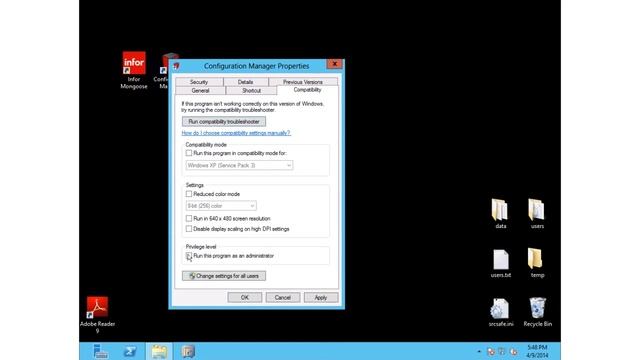Select the data folder on desktop

click(x=500, y=213)
